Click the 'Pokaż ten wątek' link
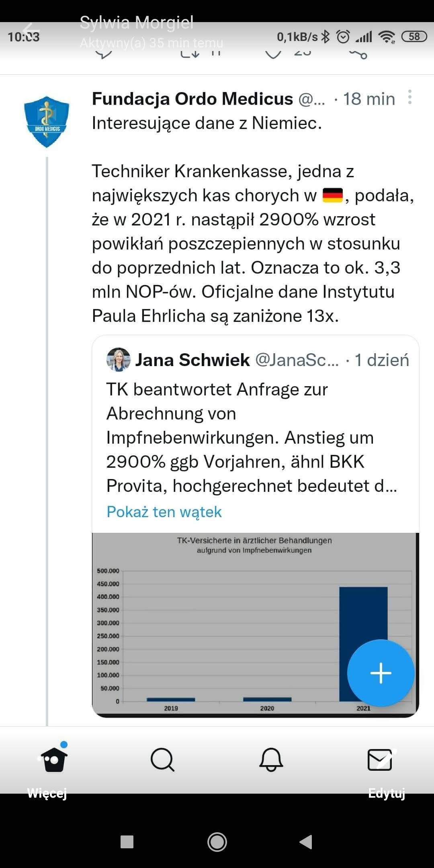The height and width of the screenshot is (868, 434). [164, 512]
